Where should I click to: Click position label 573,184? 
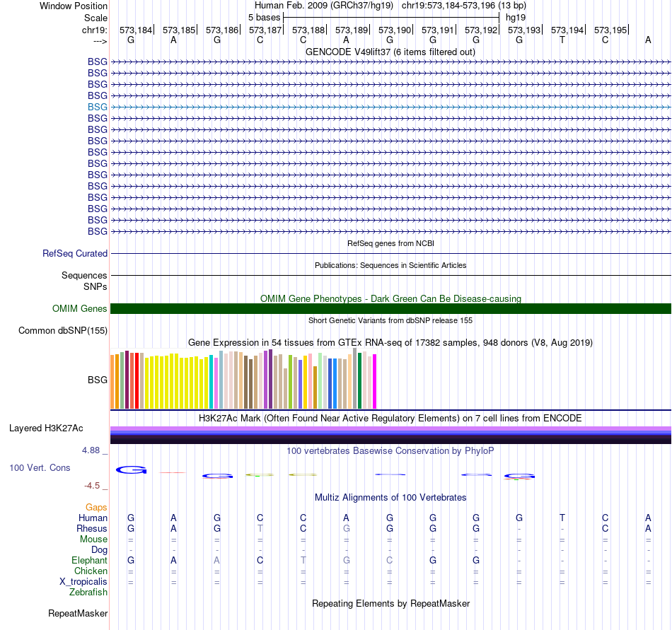135,30
